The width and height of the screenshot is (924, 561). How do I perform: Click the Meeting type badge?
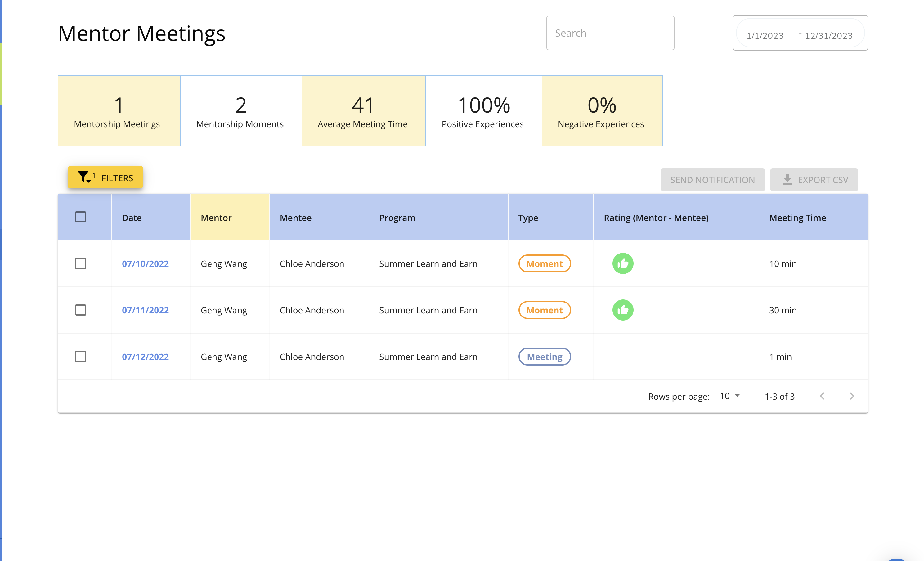tap(544, 357)
